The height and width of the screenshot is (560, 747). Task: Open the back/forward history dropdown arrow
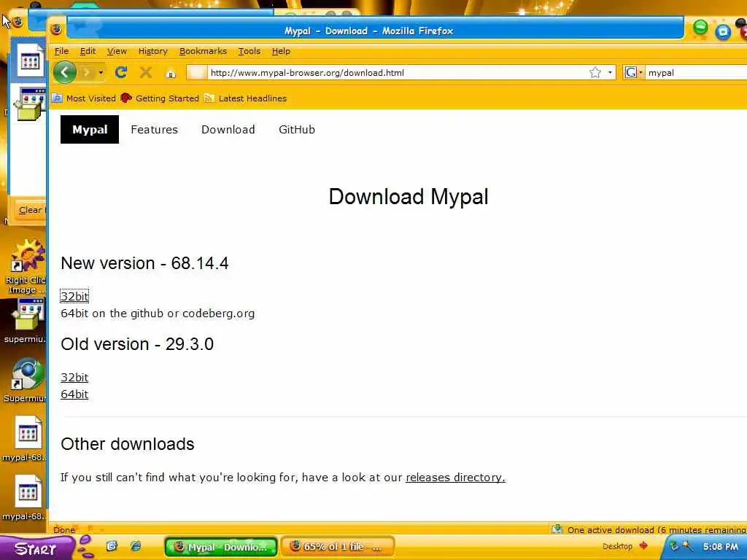coord(101,73)
